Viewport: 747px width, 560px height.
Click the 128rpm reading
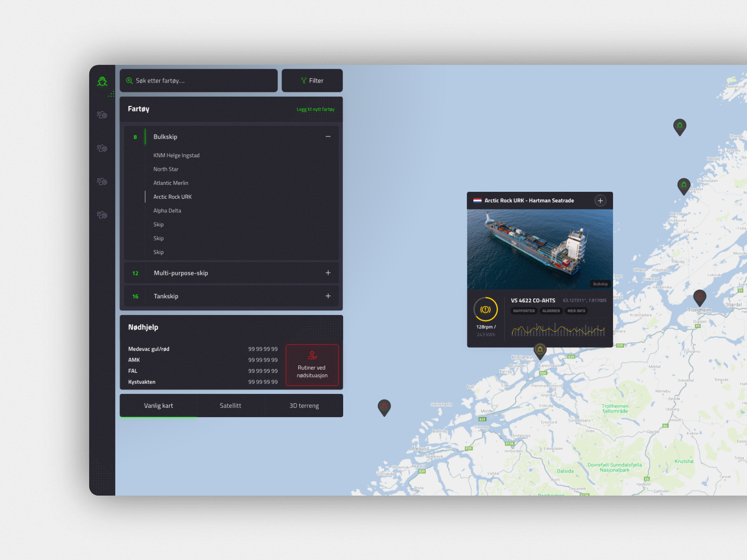pos(486,327)
